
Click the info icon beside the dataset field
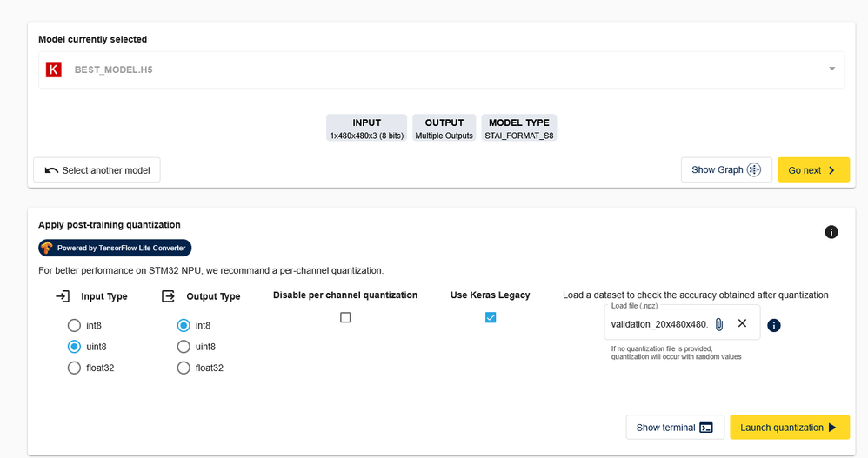pyautogui.click(x=774, y=325)
